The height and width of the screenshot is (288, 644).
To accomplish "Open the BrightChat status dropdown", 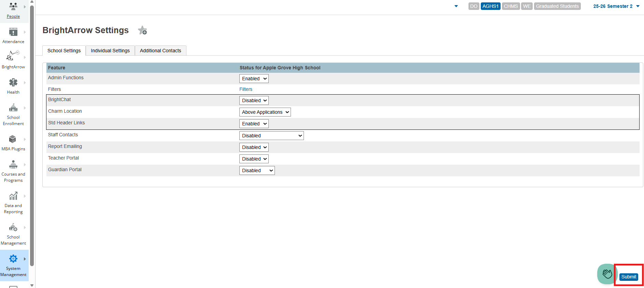I will [x=254, y=100].
